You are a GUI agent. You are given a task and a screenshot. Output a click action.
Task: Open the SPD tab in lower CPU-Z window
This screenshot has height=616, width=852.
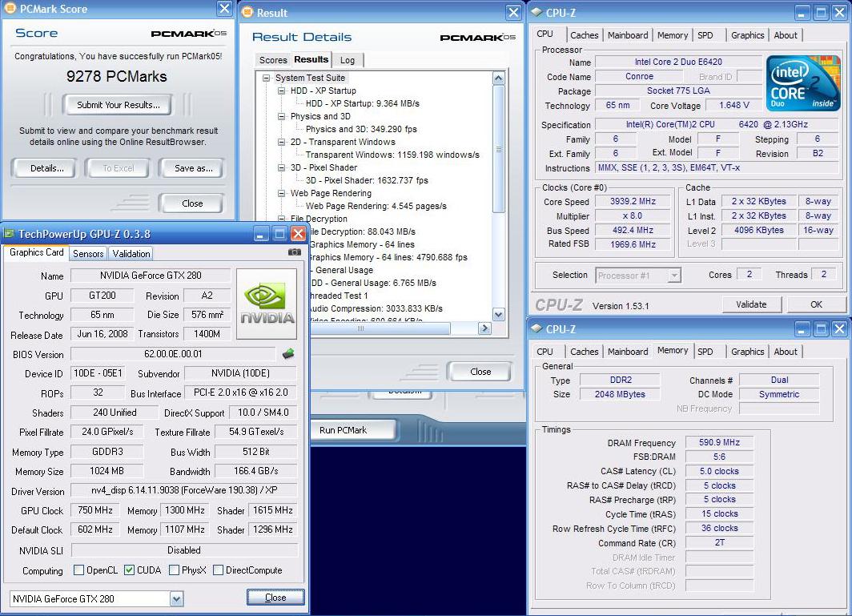705,352
